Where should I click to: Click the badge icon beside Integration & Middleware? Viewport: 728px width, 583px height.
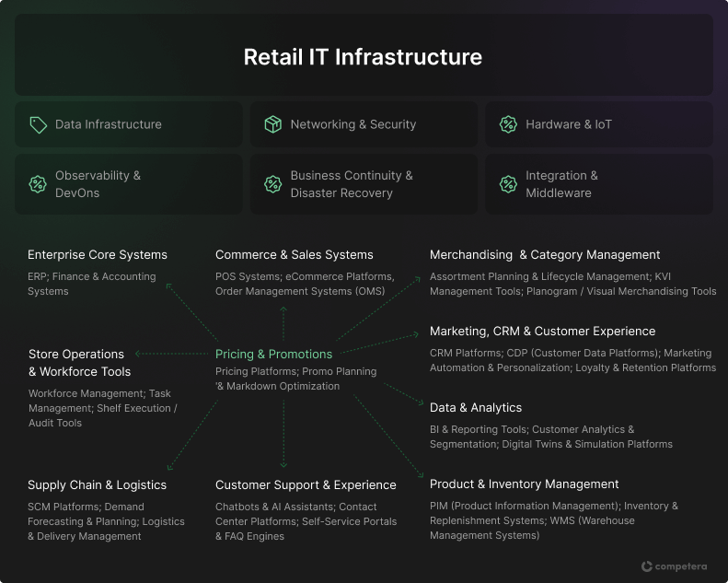coord(508,184)
